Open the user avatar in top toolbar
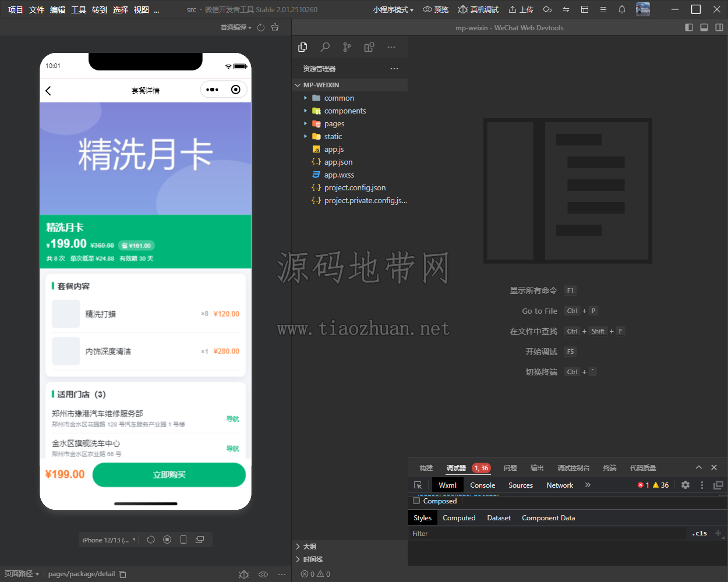This screenshot has height=582, width=728. 643,9
